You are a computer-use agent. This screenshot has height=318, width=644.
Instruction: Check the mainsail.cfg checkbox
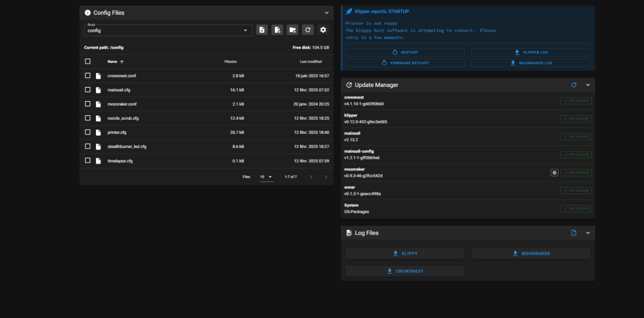tap(88, 89)
